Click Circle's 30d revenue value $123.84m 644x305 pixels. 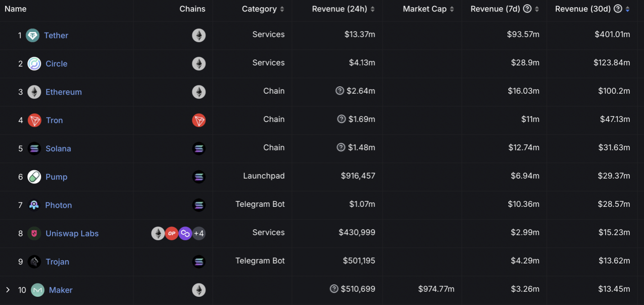(x=612, y=63)
